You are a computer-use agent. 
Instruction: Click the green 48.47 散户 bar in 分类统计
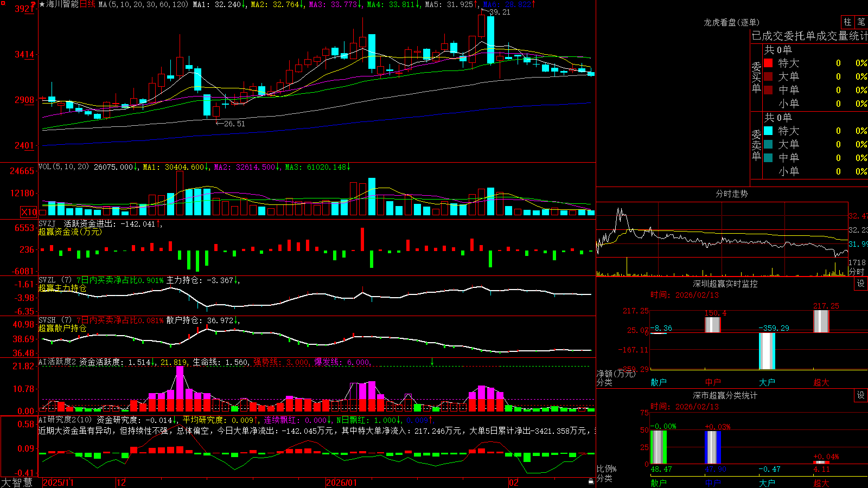pyautogui.click(x=659, y=447)
